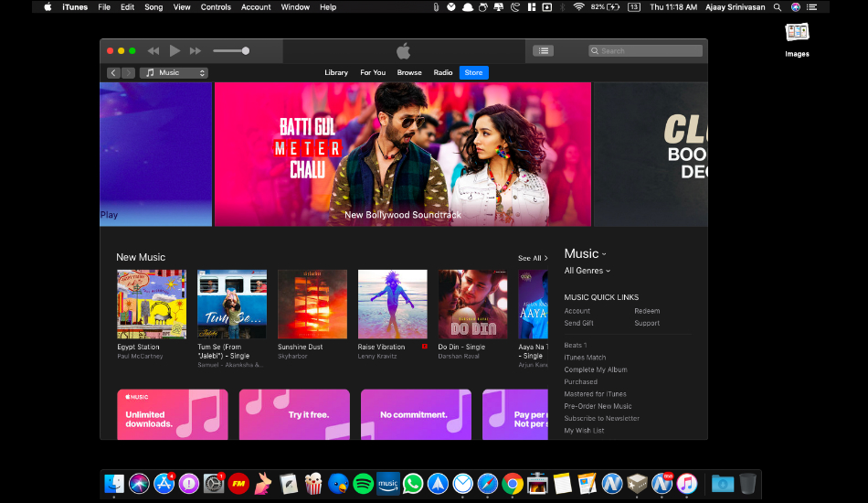Open Spotify from the dock
The image size is (868, 503).
pyautogui.click(x=363, y=484)
